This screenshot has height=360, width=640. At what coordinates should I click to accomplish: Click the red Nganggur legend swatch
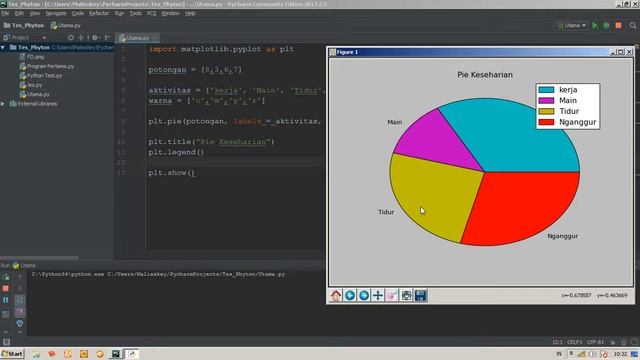coord(546,122)
